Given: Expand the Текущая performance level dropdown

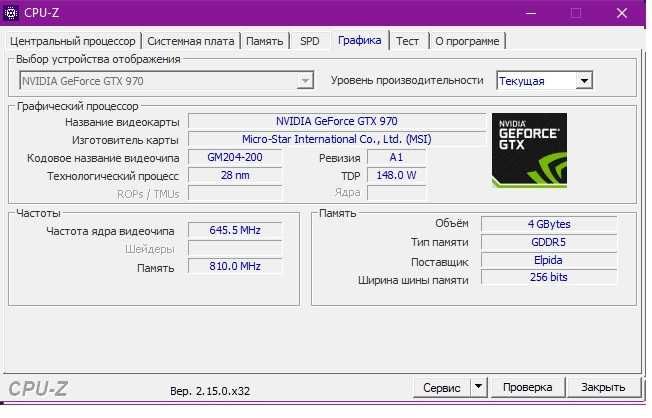Looking at the screenshot, I should [x=544, y=81].
